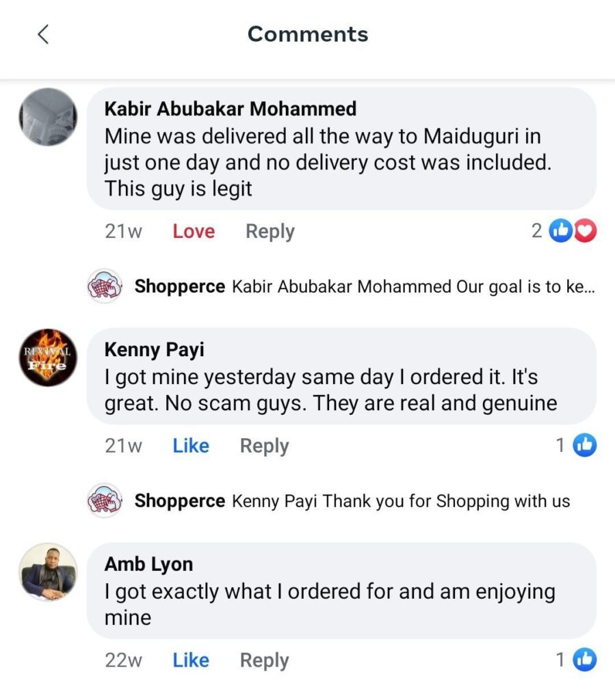
Task: Like Amb Lyon's comment
Action: pyautogui.click(x=191, y=660)
